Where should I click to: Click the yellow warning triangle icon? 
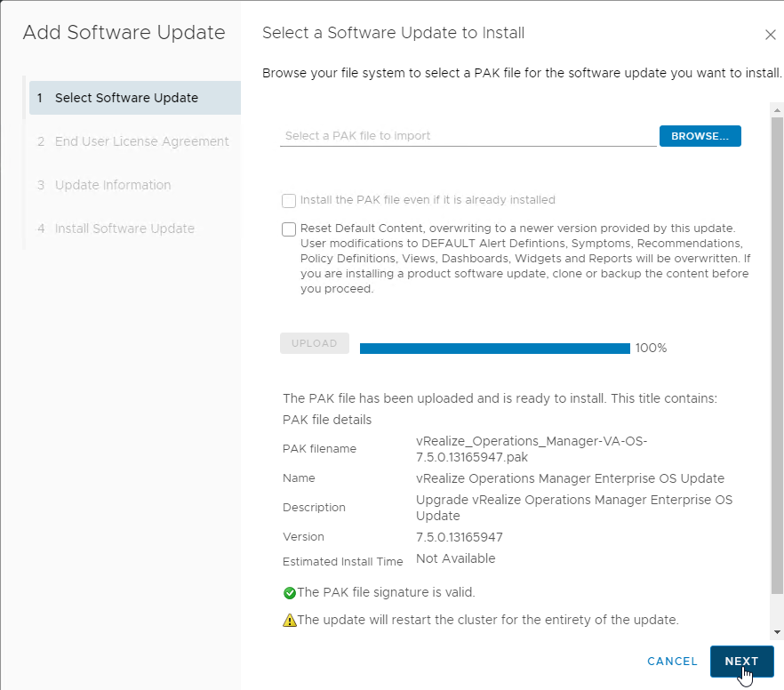click(290, 621)
